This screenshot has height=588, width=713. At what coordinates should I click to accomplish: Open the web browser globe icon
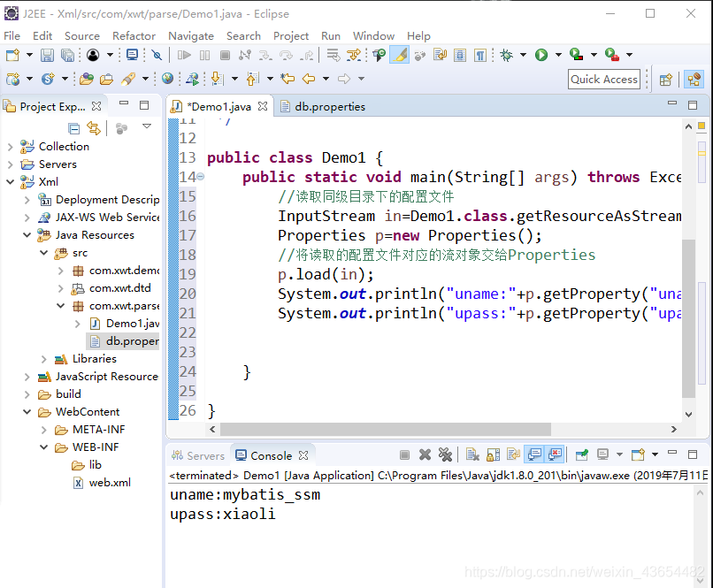click(x=167, y=79)
